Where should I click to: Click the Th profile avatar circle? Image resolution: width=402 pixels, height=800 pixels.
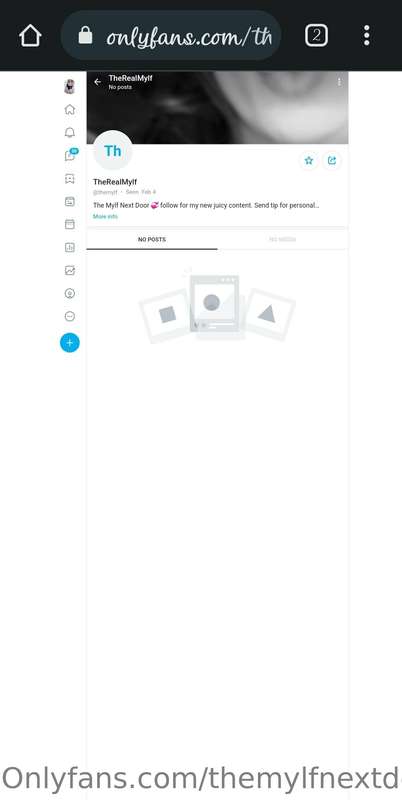click(x=113, y=151)
